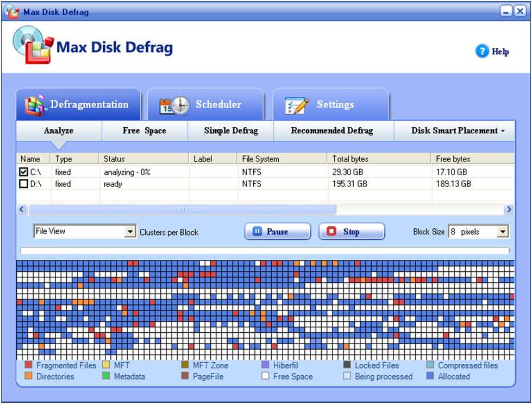Click the Pause button's blue pause icon
The height and width of the screenshot is (404, 532).
click(x=257, y=231)
